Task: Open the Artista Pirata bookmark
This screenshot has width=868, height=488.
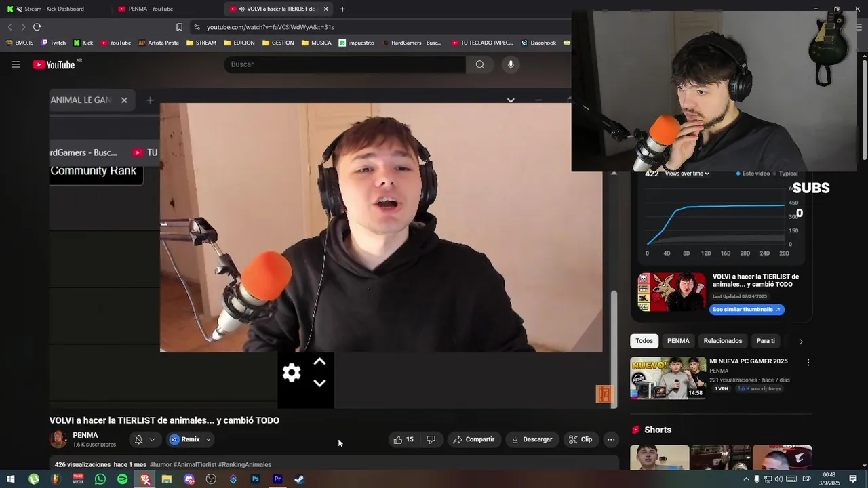Action: tap(159, 43)
